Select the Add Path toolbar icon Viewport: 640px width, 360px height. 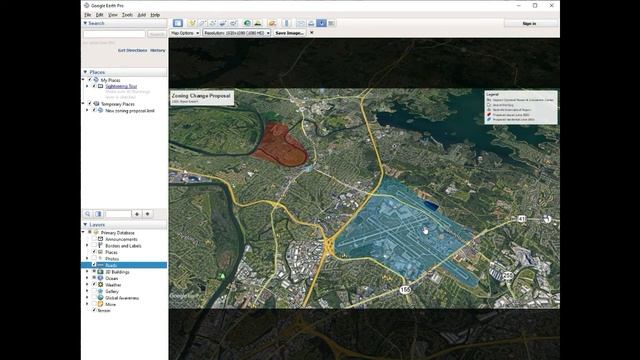click(213, 23)
